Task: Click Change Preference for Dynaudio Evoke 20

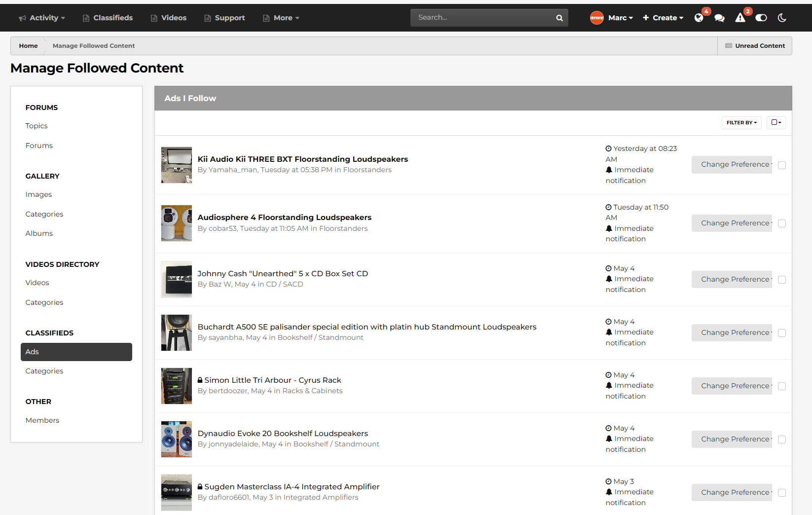Action: (732, 439)
